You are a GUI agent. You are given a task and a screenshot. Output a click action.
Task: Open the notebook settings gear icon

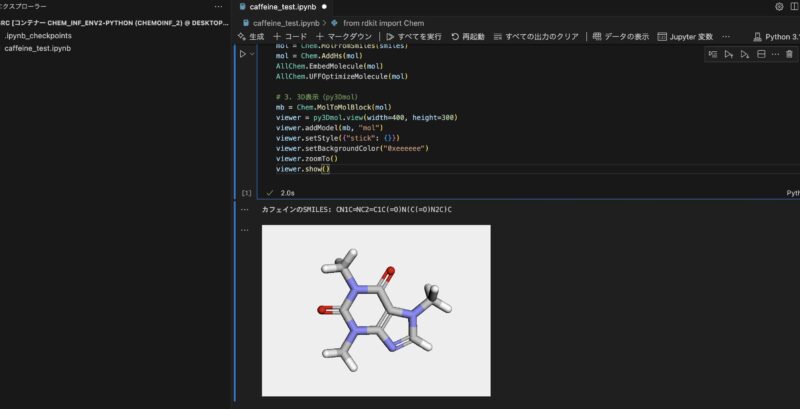(x=779, y=7)
